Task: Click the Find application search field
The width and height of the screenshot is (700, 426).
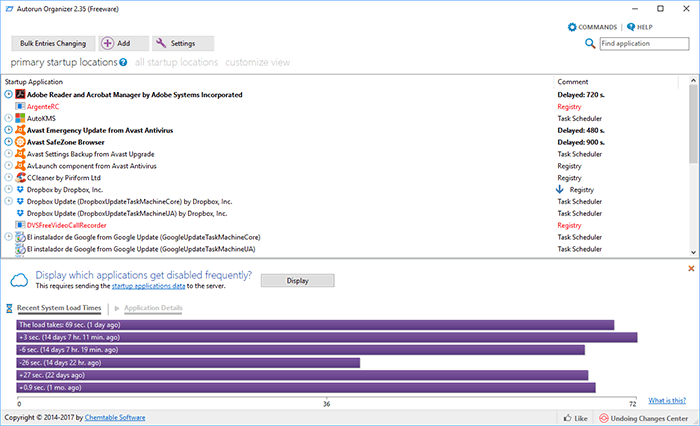Action: [644, 43]
